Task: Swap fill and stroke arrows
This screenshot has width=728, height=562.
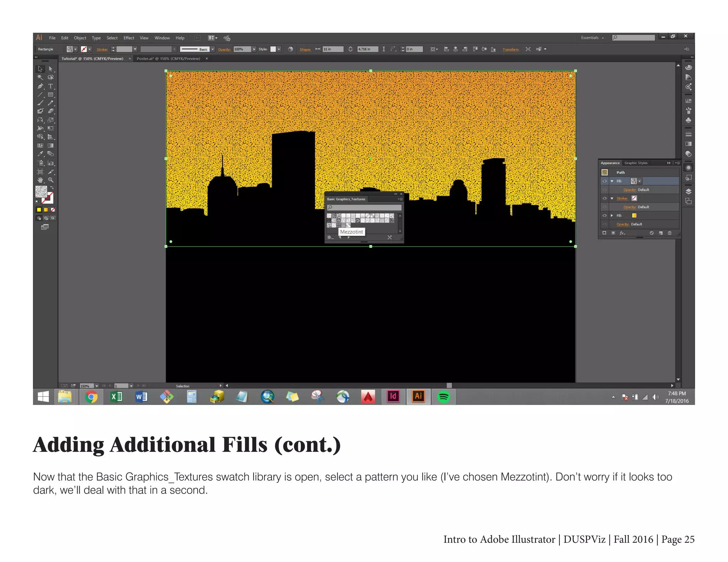Action: click(52, 188)
